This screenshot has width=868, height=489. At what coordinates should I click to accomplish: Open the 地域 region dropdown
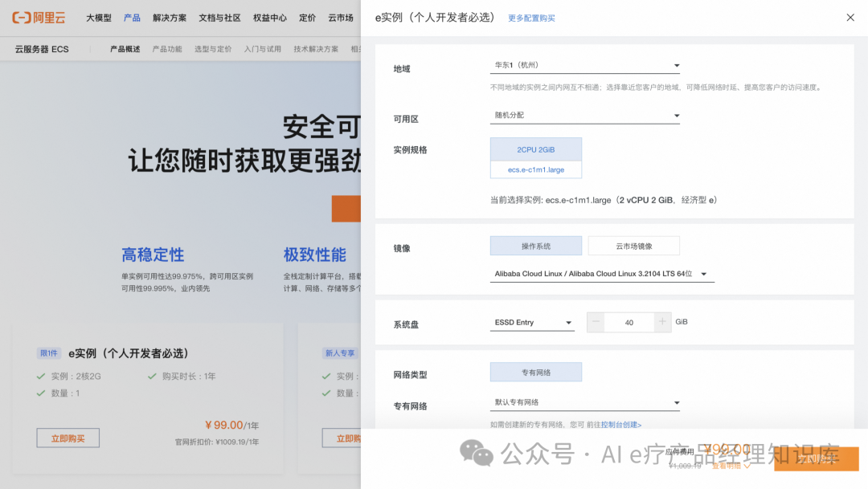[x=584, y=65]
